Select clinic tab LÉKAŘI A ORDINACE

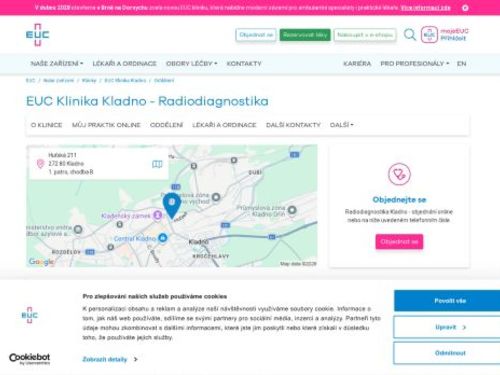(224, 125)
